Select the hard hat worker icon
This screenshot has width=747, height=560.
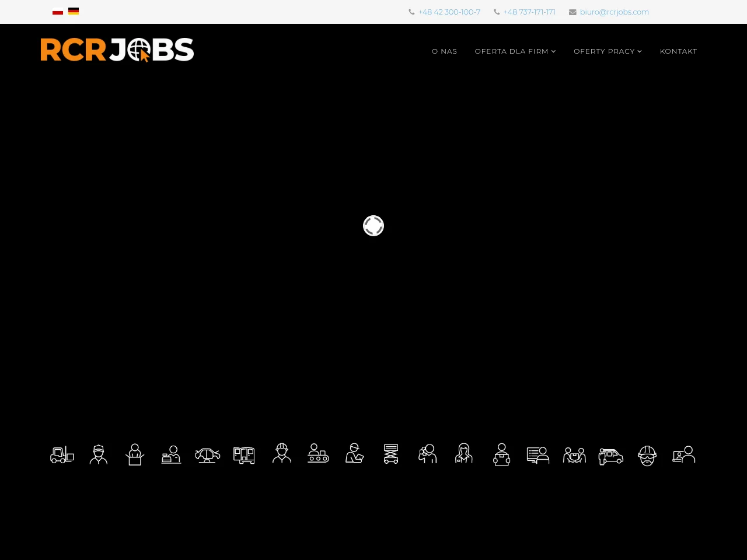[282, 453]
